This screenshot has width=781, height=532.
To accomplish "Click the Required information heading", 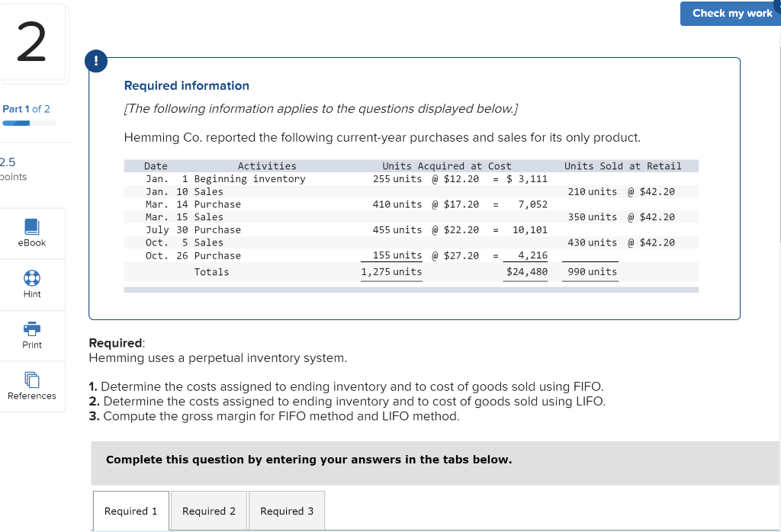I will (186, 85).
